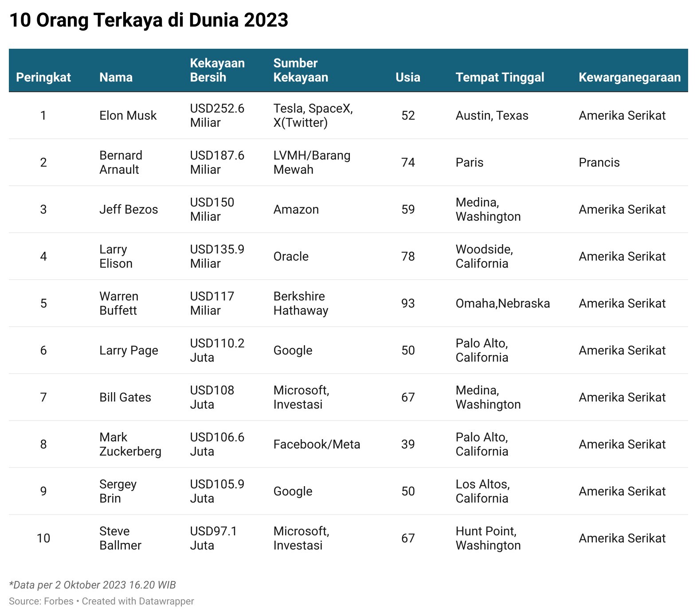Image resolution: width=697 pixels, height=616 pixels.
Task: Click the citizenship cell 'Prancis'
Action: (599, 163)
